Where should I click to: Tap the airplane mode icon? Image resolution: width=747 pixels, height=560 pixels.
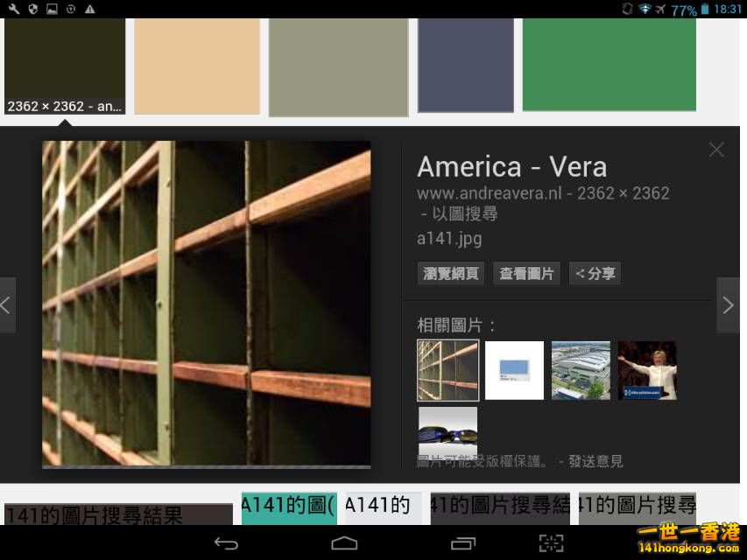(x=659, y=9)
